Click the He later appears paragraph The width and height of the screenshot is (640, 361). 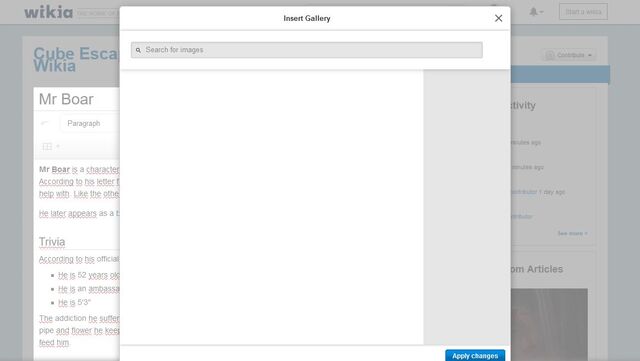click(79, 214)
